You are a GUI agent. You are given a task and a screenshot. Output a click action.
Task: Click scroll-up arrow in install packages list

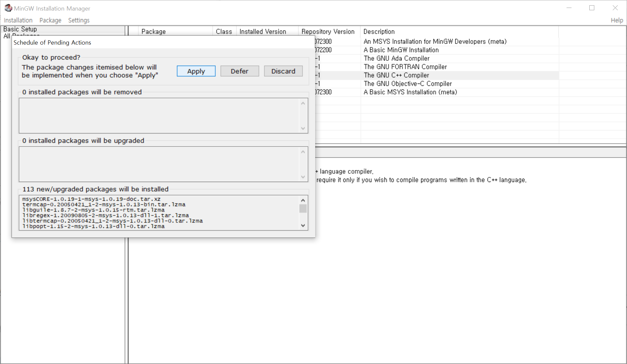303,200
